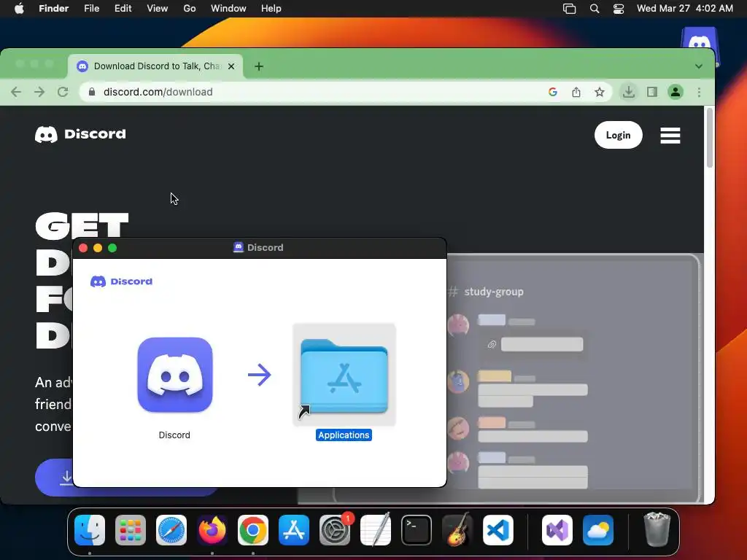Screen dimensions: 747x560
Task: Open the Trash in the Dock
Action: click(x=657, y=530)
